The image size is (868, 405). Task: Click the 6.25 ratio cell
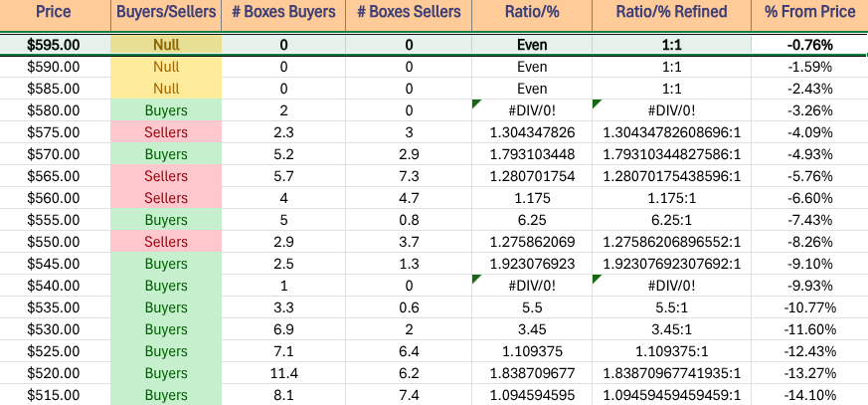click(532, 219)
